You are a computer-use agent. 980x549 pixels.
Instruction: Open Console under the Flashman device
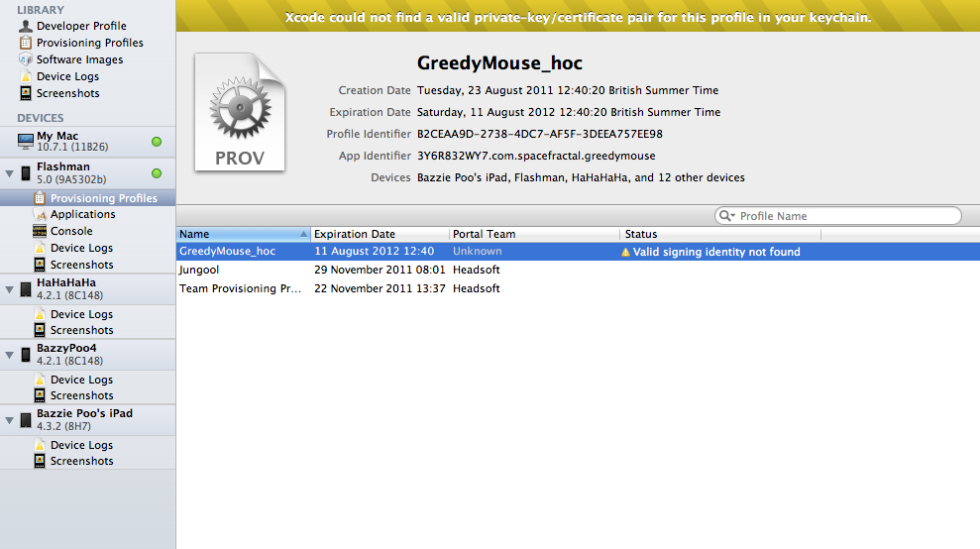[x=71, y=231]
